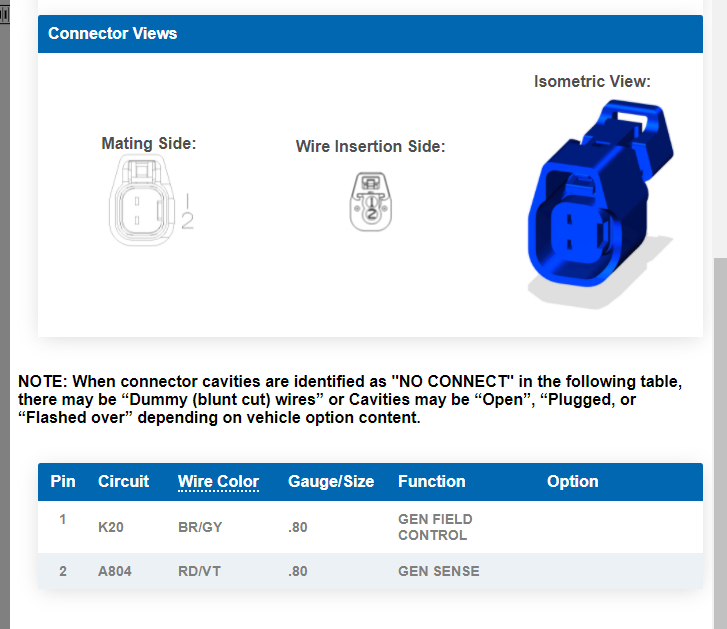Select circuit A804 in the table
The height and width of the screenshot is (629, 727).
click(x=115, y=571)
